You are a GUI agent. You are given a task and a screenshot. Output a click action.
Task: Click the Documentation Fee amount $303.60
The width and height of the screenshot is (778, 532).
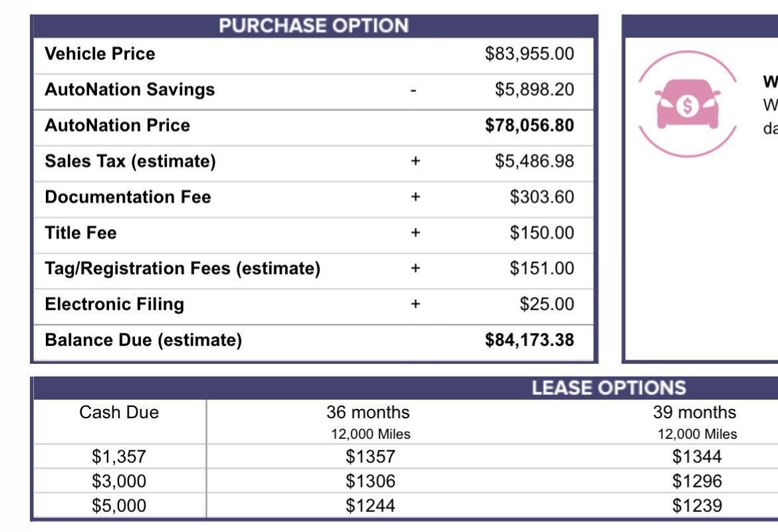coord(542,197)
